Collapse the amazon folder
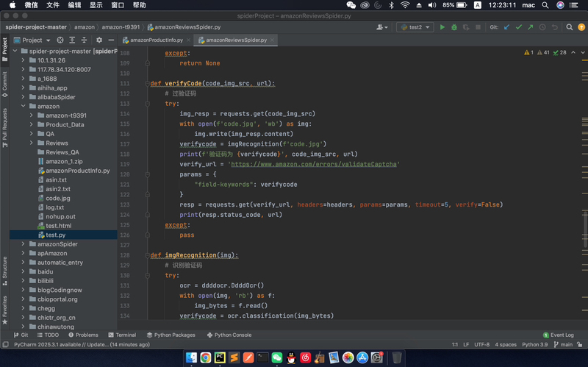 point(24,106)
